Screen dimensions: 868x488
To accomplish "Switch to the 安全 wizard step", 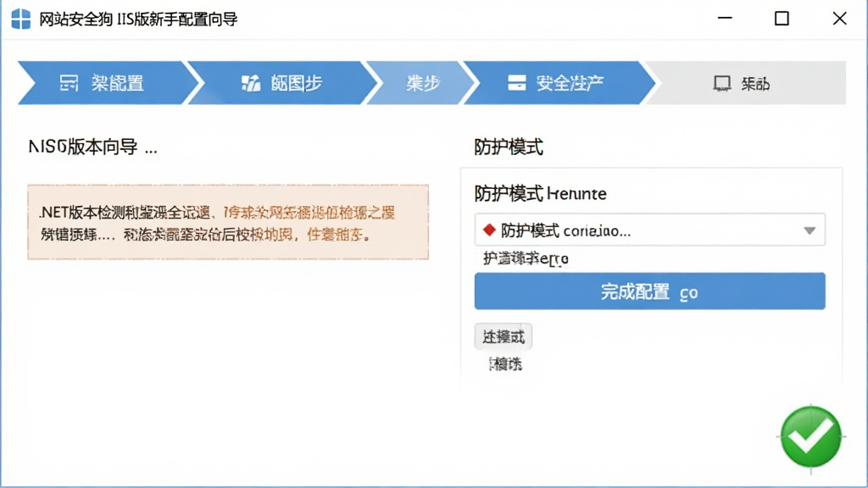I will tap(559, 83).
